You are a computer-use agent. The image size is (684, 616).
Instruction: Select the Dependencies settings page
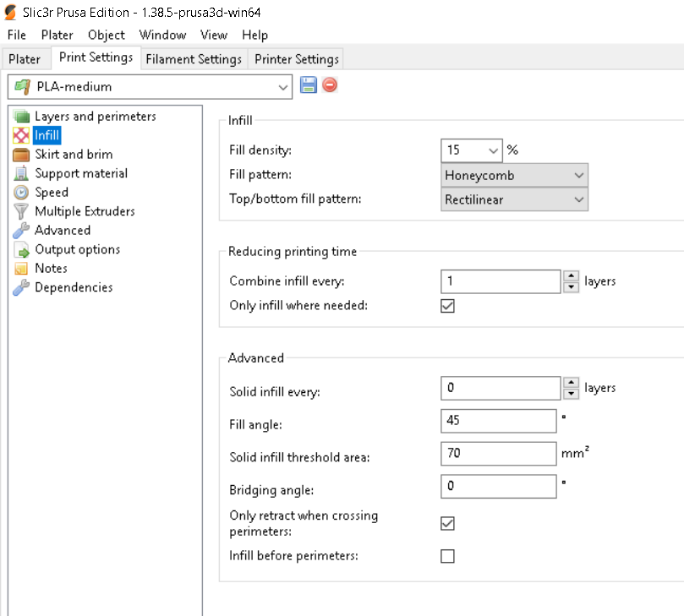74,287
